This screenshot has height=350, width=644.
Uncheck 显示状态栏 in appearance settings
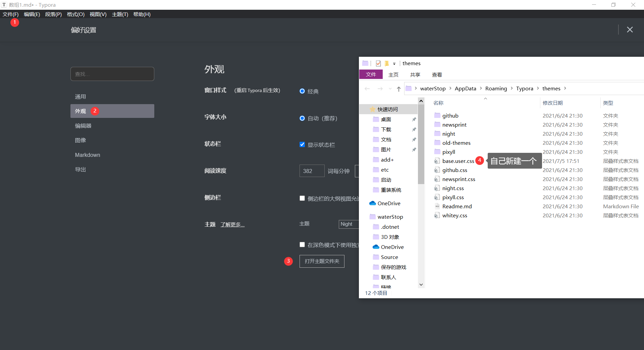point(302,144)
